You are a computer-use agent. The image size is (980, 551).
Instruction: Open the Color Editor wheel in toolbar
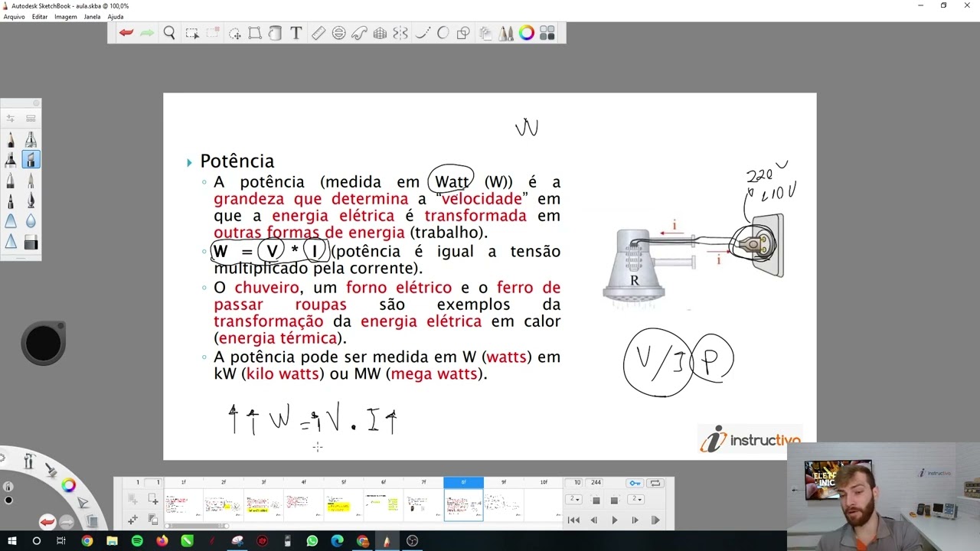527,33
